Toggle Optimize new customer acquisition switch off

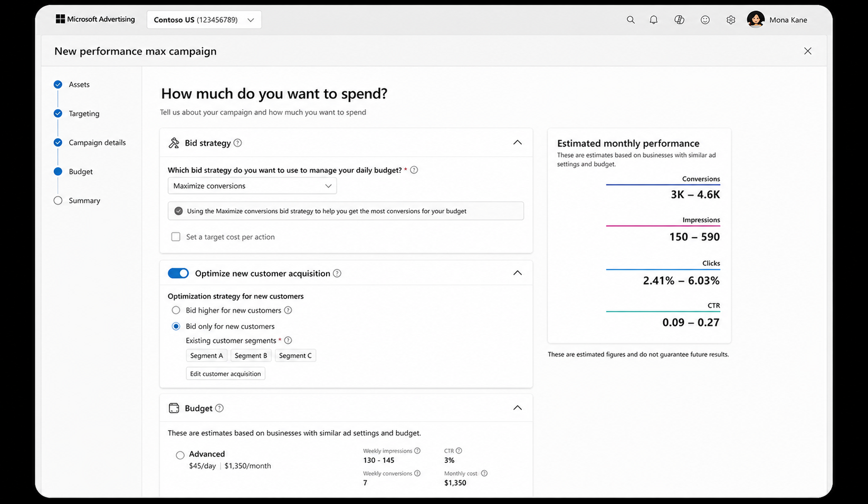click(x=178, y=273)
